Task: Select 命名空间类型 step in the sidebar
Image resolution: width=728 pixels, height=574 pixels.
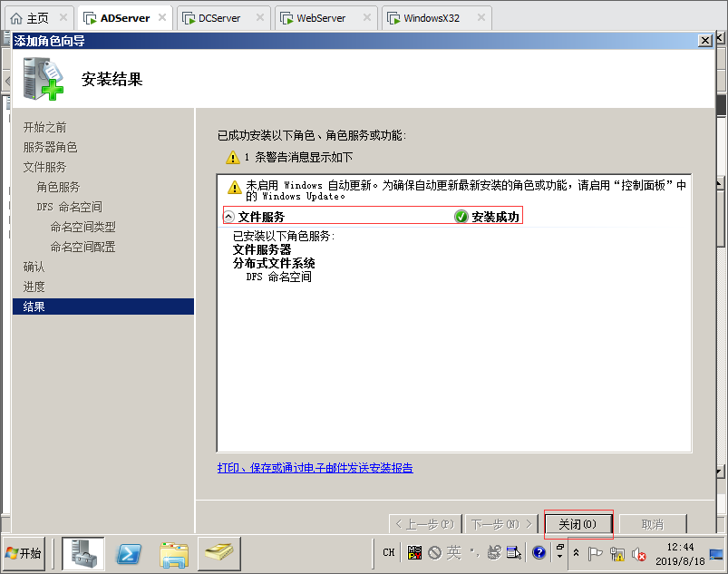Action: coord(83,227)
